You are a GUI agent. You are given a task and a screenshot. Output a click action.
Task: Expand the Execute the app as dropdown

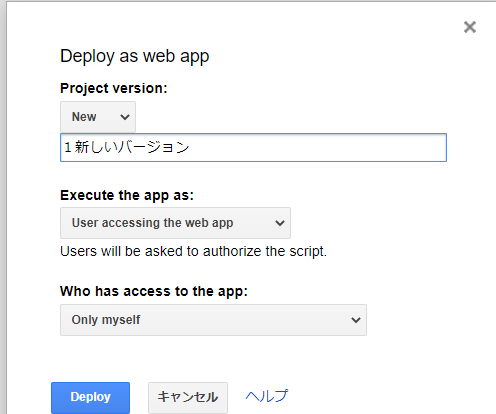click(x=175, y=223)
